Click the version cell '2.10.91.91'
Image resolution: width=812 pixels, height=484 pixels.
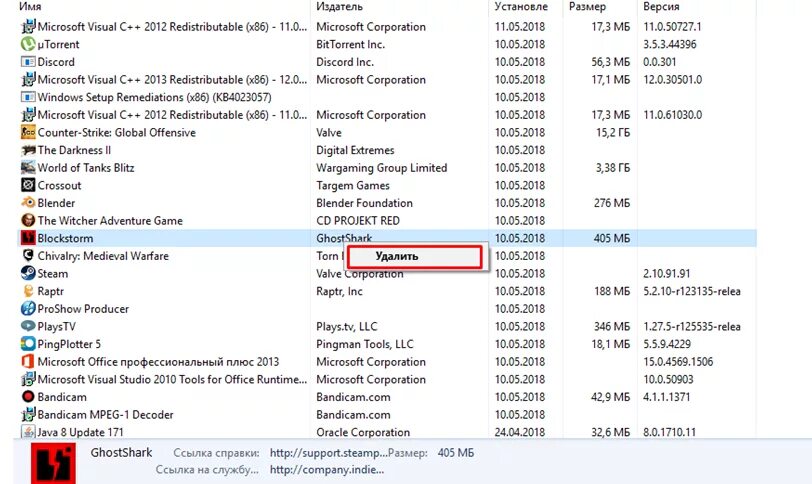666,274
